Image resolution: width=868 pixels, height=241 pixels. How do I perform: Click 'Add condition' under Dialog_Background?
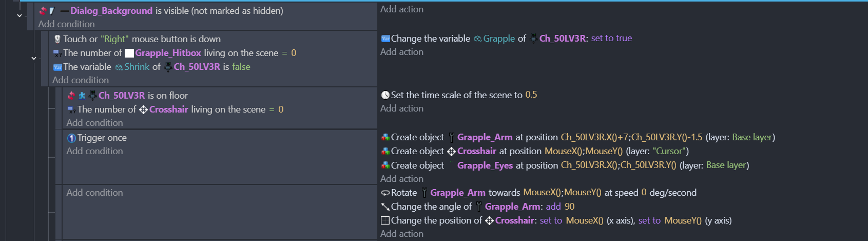point(66,24)
